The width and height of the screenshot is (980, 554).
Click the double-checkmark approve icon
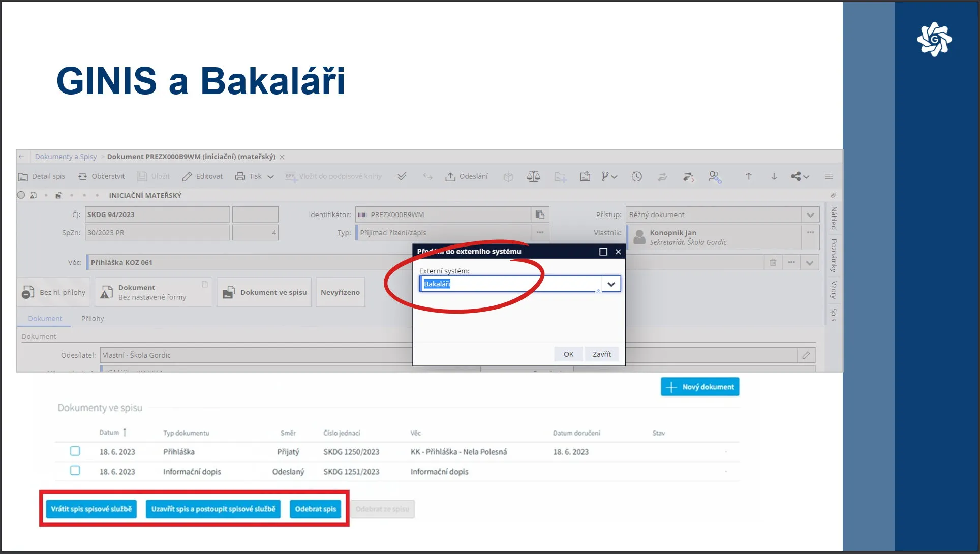click(x=402, y=176)
